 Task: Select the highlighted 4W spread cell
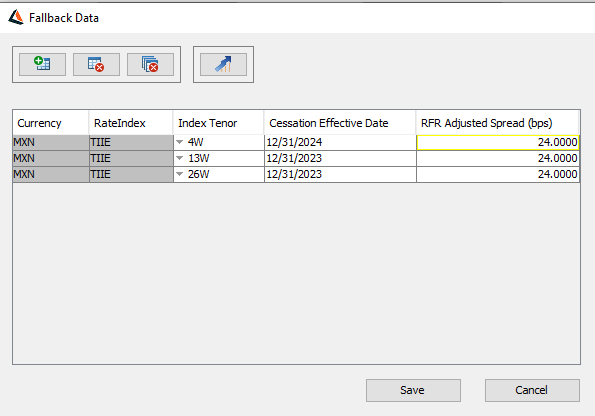(498, 142)
